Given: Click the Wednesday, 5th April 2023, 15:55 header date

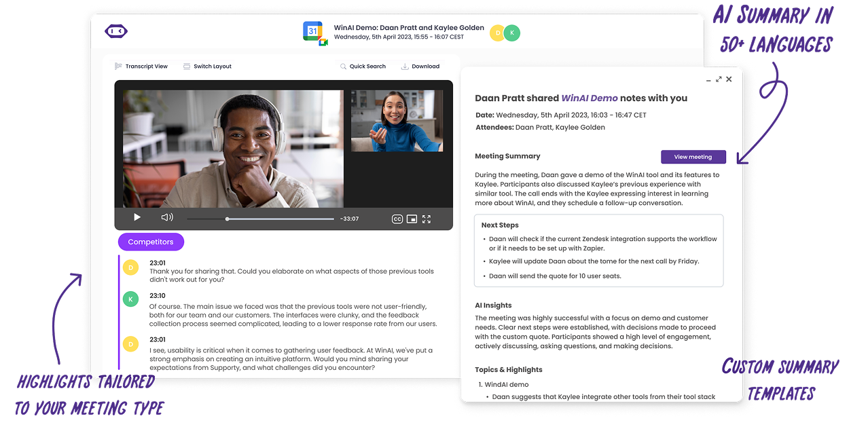Looking at the screenshot, I should coord(399,37).
